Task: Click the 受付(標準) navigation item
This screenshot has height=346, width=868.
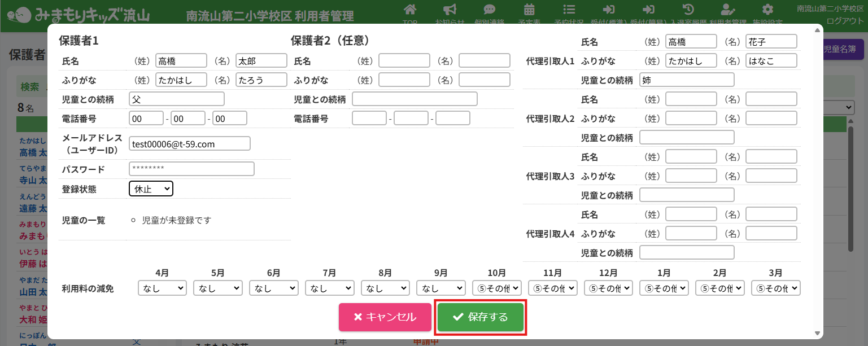Action: [609, 10]
